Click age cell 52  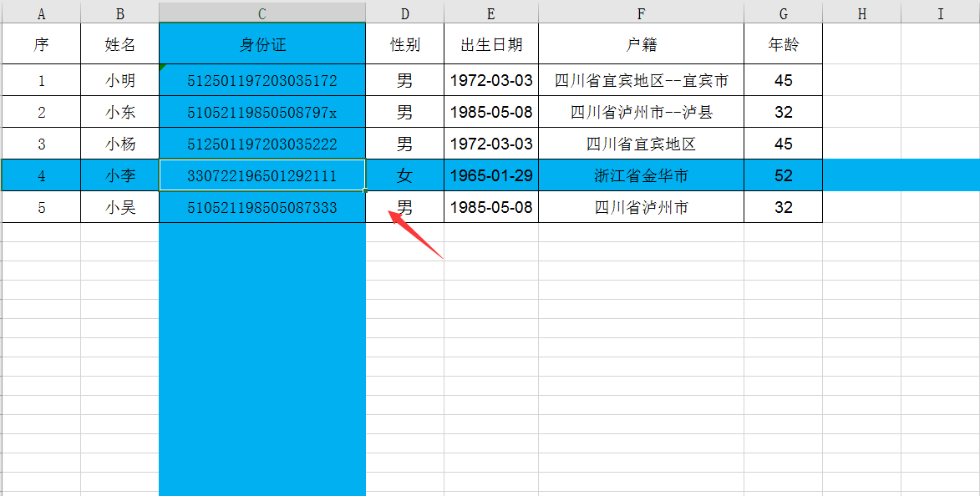pos(783,175)
